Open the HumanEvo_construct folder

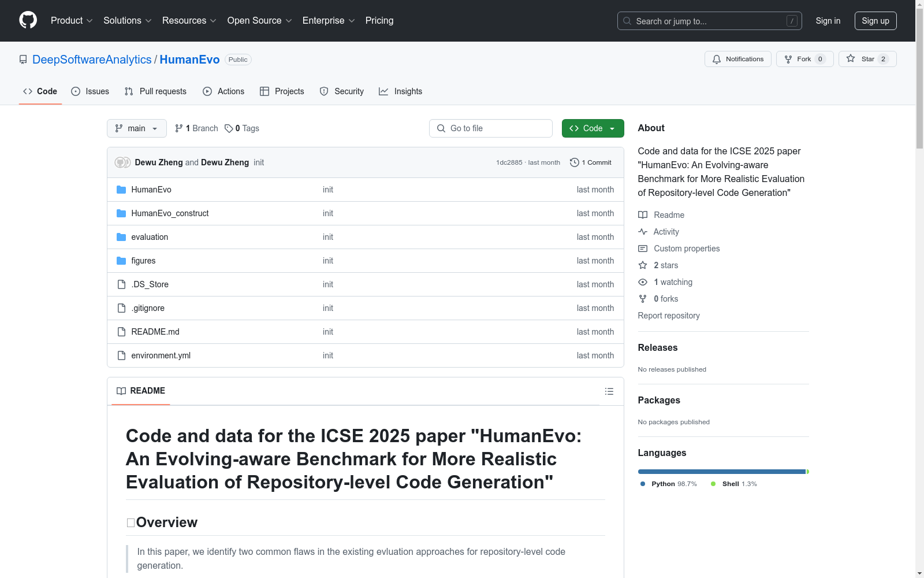pyautogui.click(x=170, y=213)
